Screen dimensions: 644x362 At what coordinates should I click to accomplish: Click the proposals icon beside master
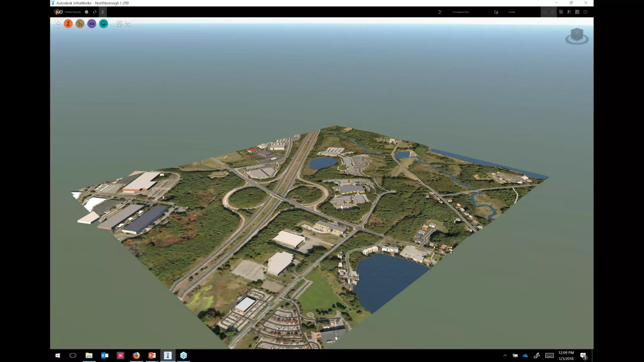[496, 12]
